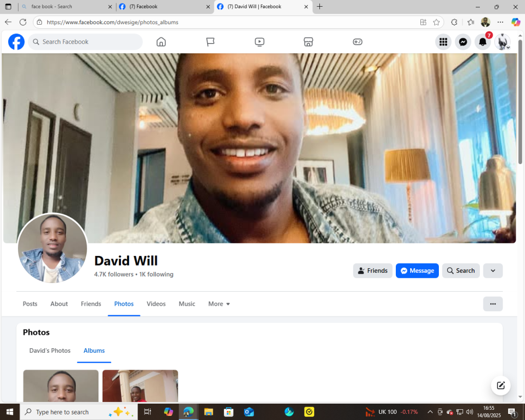Screen dimensions: 525x420
Task: Click the Facebook logo icon
Action: click(16, 42)
